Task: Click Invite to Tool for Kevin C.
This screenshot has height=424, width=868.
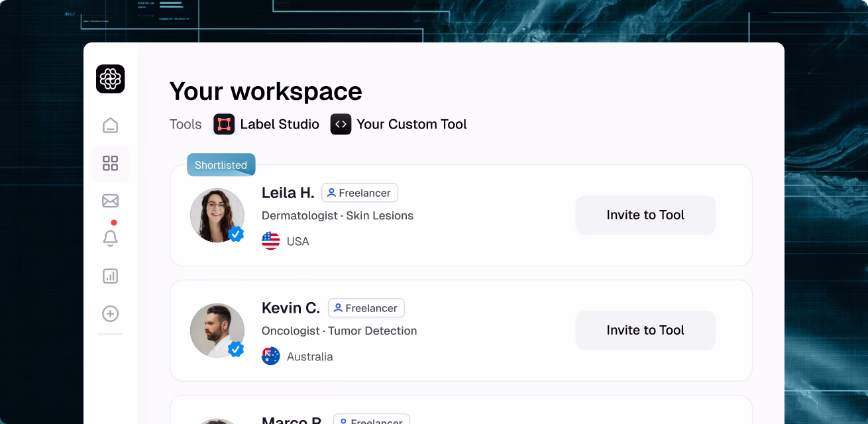Action: tap(645, 330)
